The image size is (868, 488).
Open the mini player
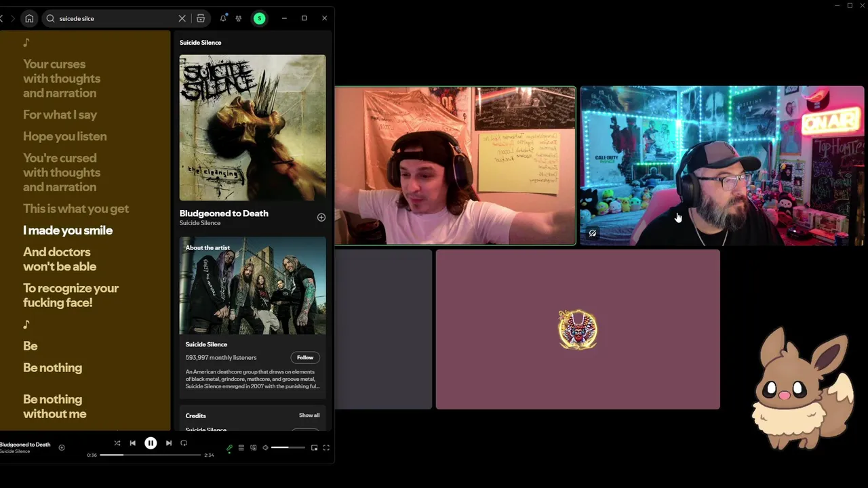pos(314,448)
